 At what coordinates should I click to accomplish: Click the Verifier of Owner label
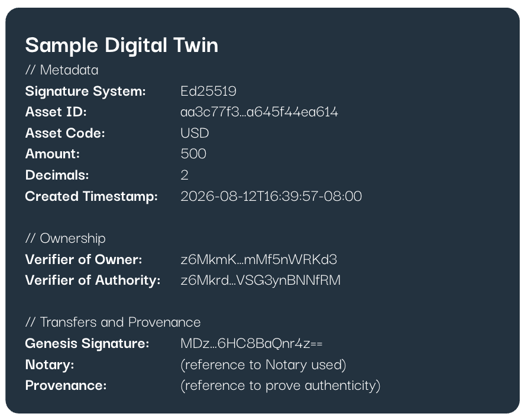coord(84,259)
